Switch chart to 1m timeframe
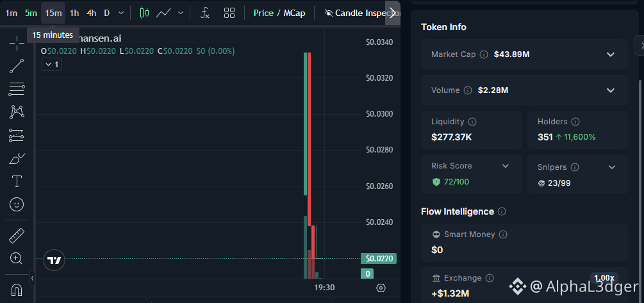 (x=12, y=13)
